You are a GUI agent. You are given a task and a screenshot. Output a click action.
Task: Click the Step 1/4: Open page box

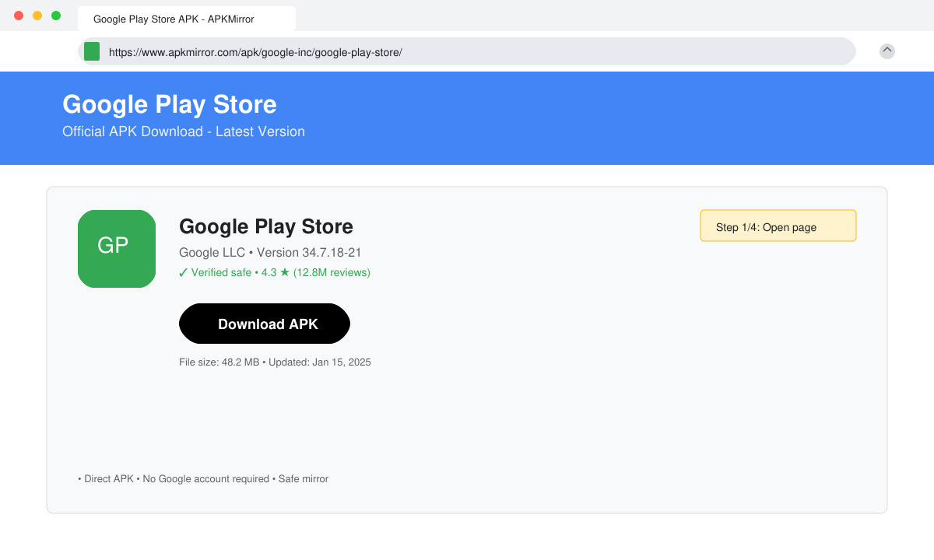click(778, 226)
